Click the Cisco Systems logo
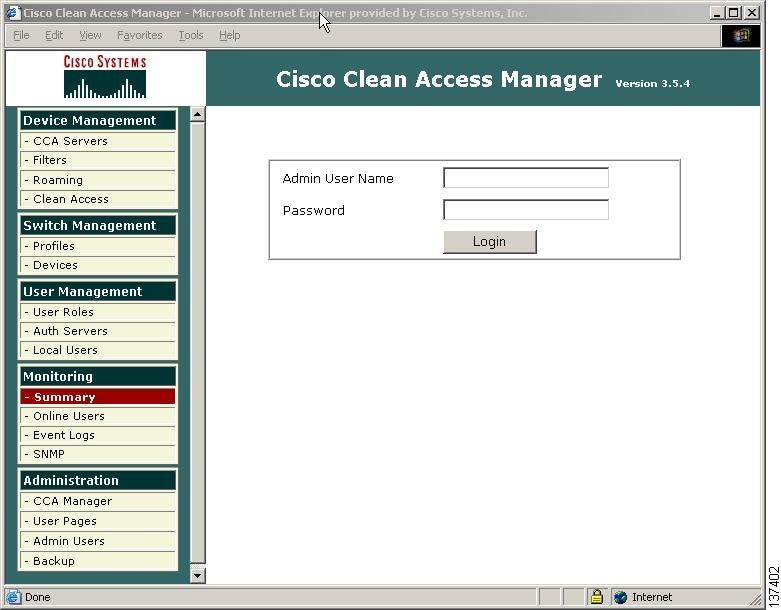 (x=105, y=77)
